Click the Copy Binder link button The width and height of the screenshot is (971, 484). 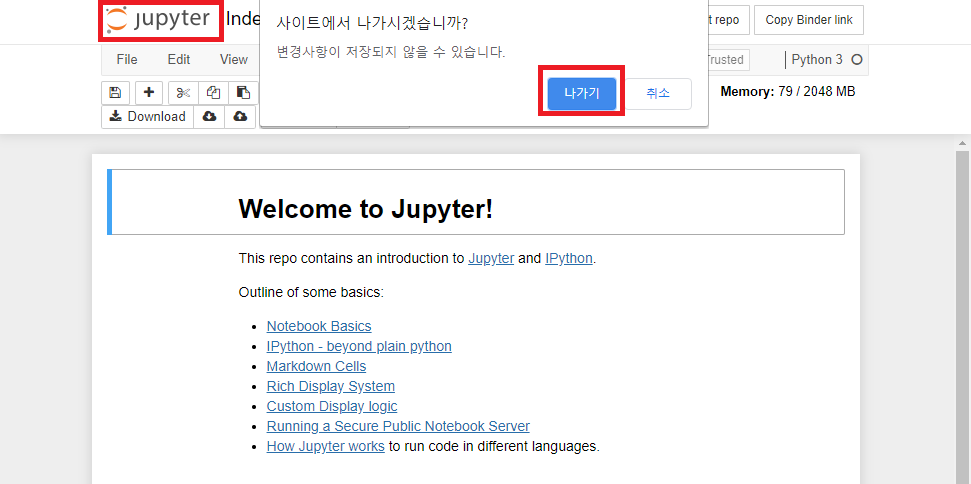(809, 20)
